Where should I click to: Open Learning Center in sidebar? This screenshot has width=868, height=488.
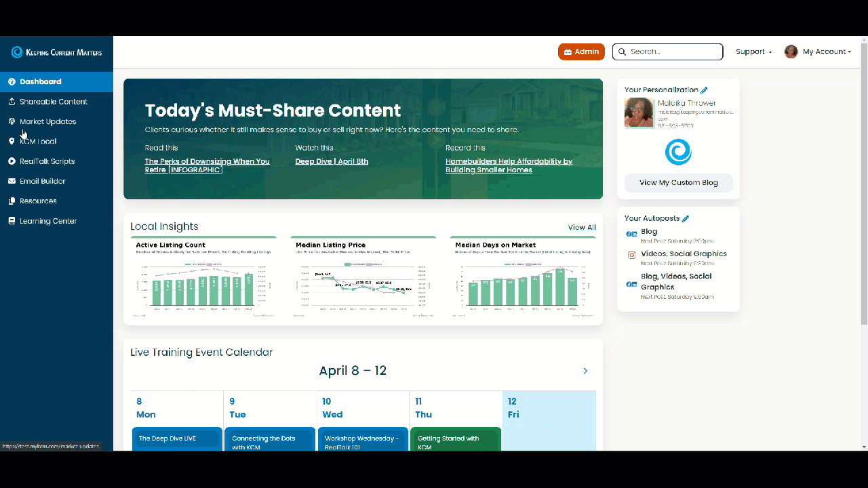click(56, 221)
